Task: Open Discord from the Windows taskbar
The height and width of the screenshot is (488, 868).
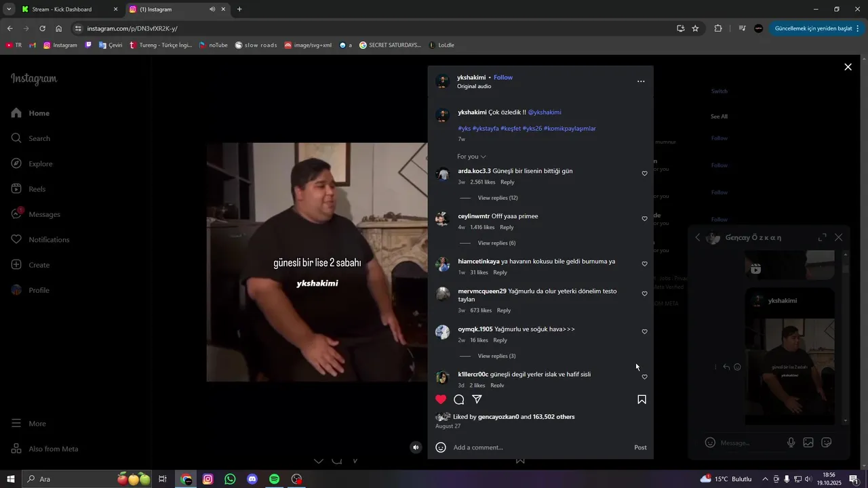Action: point(252,479)
